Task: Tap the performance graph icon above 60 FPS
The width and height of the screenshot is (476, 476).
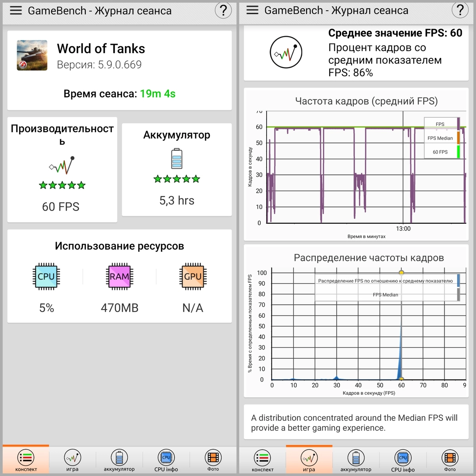Action: [62, 165]
